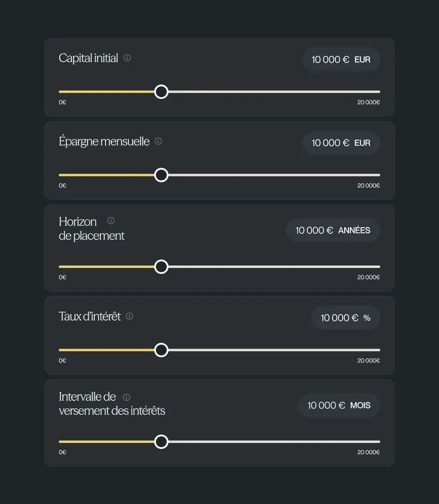Click the yellow filled track of Intervalle slider

(106, 441)
